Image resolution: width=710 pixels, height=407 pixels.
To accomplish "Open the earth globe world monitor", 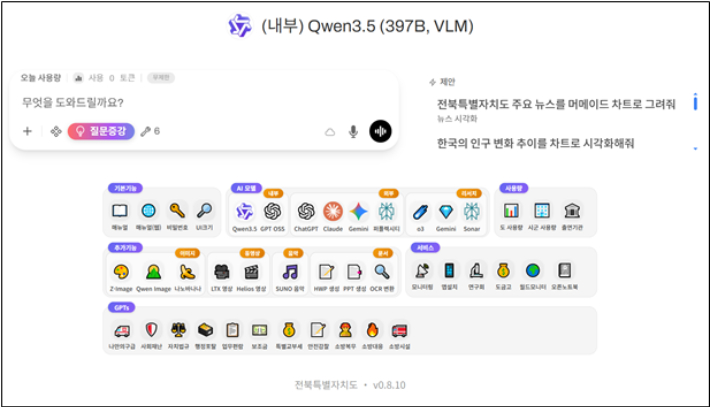I will point(533,271).
